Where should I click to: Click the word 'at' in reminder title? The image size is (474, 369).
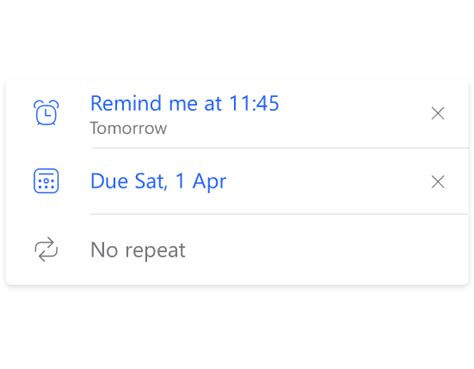pos(213,104)
